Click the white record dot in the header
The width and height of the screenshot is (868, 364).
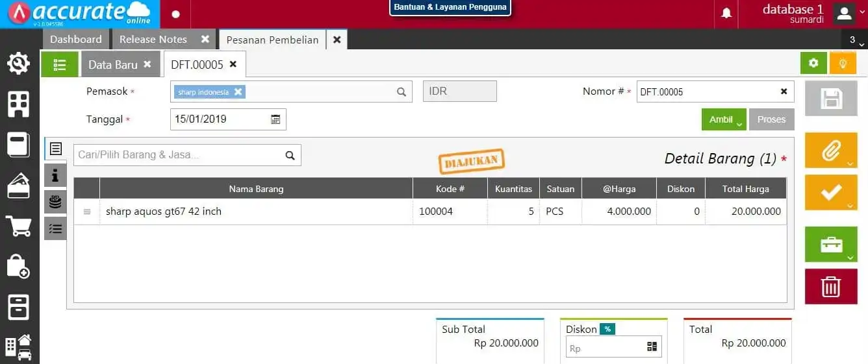point(175,14)
